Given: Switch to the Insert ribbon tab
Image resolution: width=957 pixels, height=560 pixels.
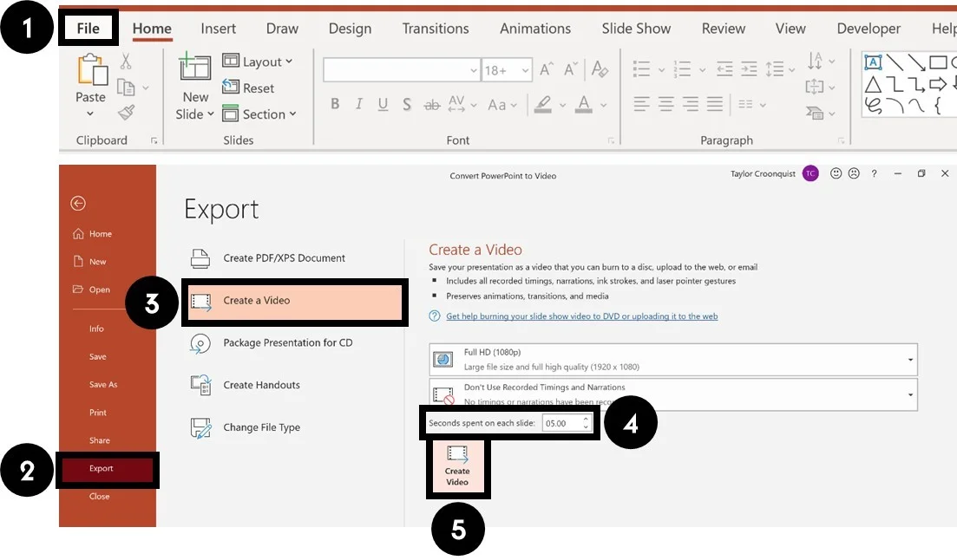Looking at the screenshot, I should point(218,29).
